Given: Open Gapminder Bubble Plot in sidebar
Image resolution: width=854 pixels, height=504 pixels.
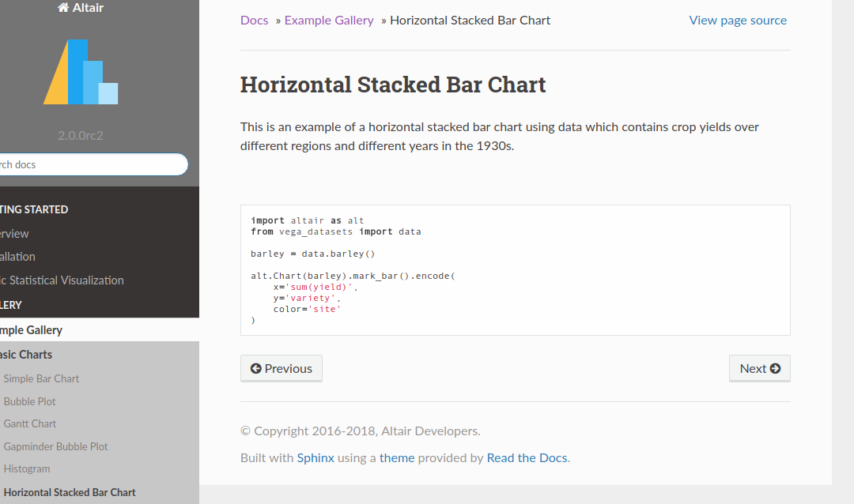Looking at the screenshot, I should (x=55, y=446).
